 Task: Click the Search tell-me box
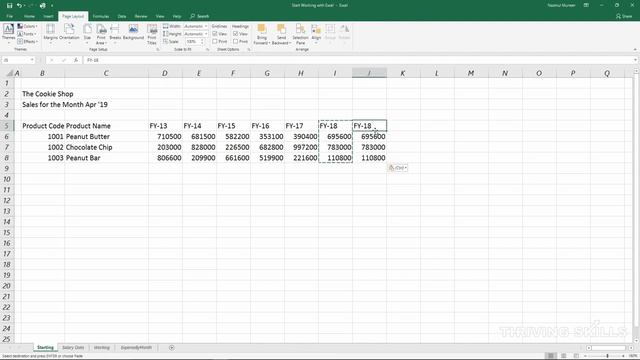[x=200, y=16]
